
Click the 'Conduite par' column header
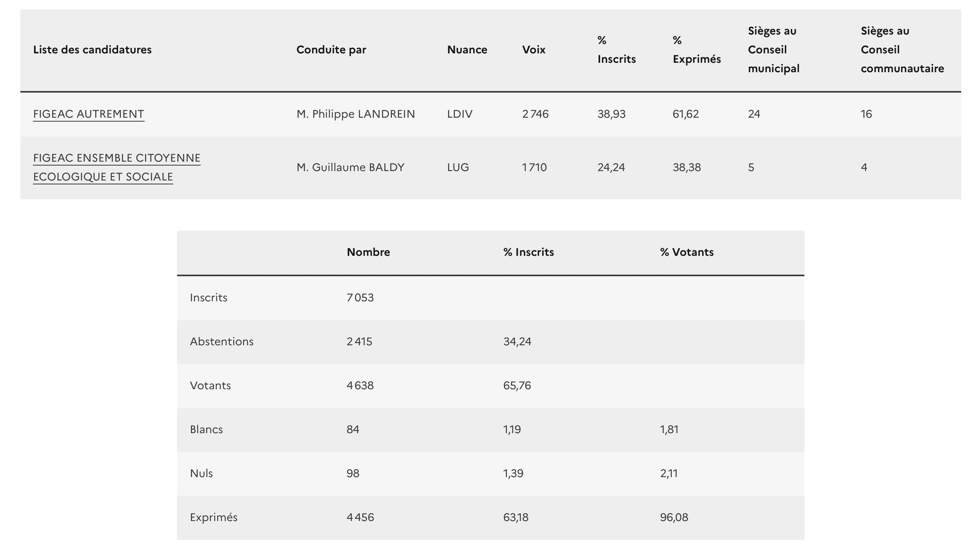coord(331,50)
